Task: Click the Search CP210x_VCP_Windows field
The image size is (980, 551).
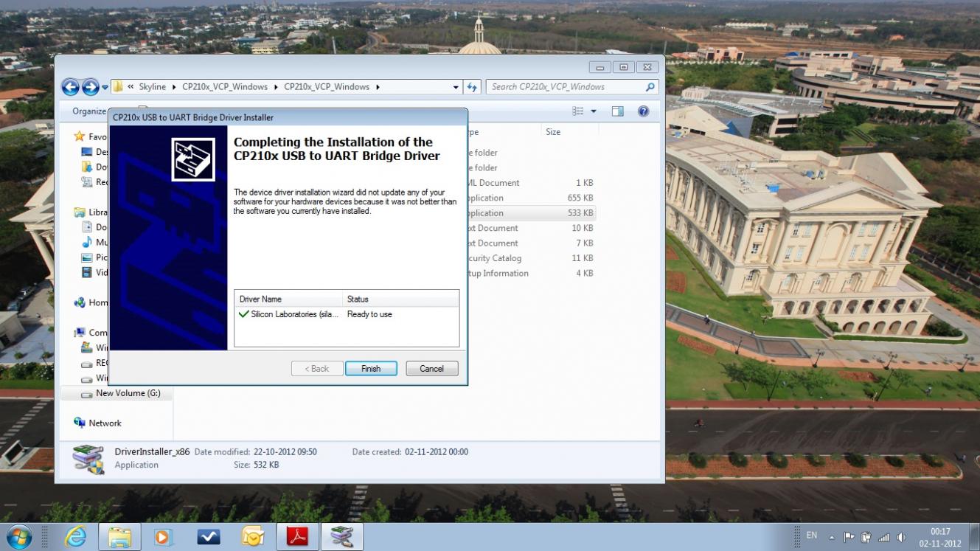Action: click(x=564, y=87)
